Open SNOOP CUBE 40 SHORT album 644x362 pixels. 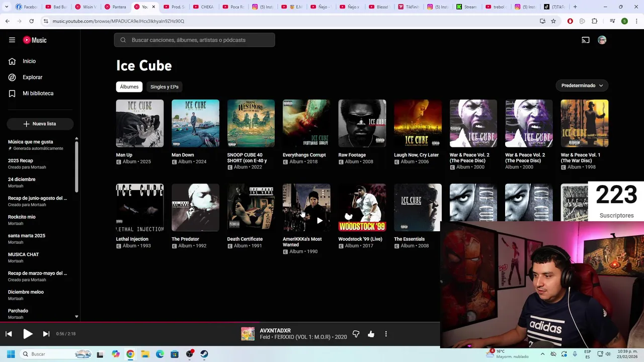point(251,123)
